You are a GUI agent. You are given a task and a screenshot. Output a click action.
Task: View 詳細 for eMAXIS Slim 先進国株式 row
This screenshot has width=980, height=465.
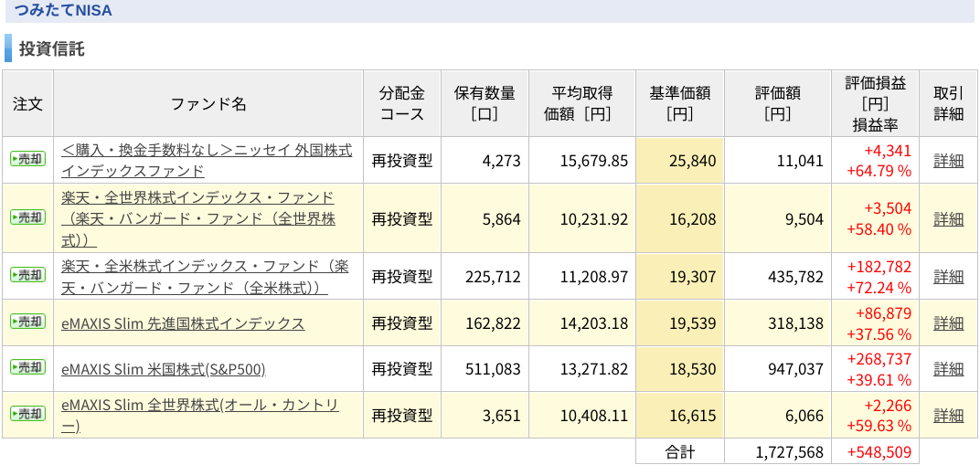coord(948,322)
